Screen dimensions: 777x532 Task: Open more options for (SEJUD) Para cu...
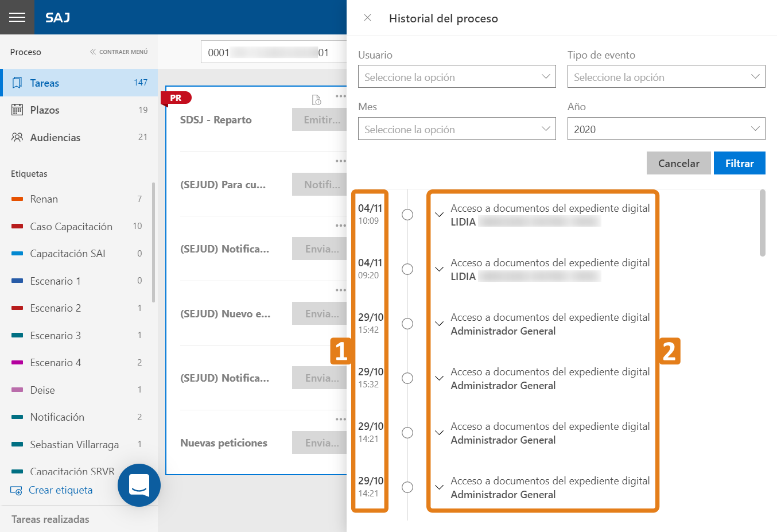[340, 161]
